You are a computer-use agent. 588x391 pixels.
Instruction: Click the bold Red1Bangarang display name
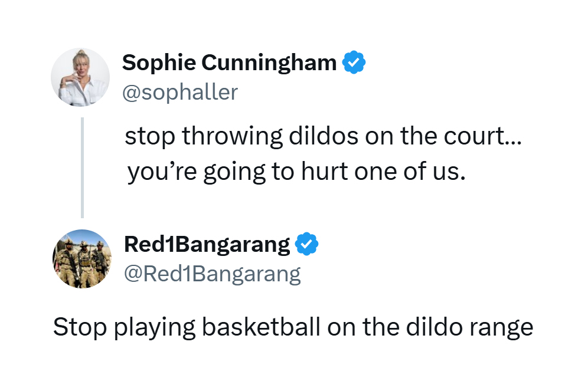point(207,245)
